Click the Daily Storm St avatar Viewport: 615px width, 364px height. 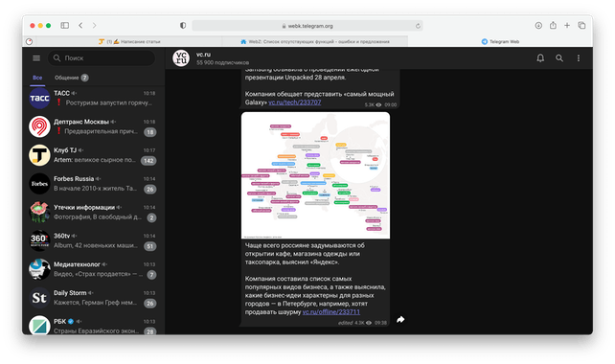pyautogui.click(x=39, y=298)
